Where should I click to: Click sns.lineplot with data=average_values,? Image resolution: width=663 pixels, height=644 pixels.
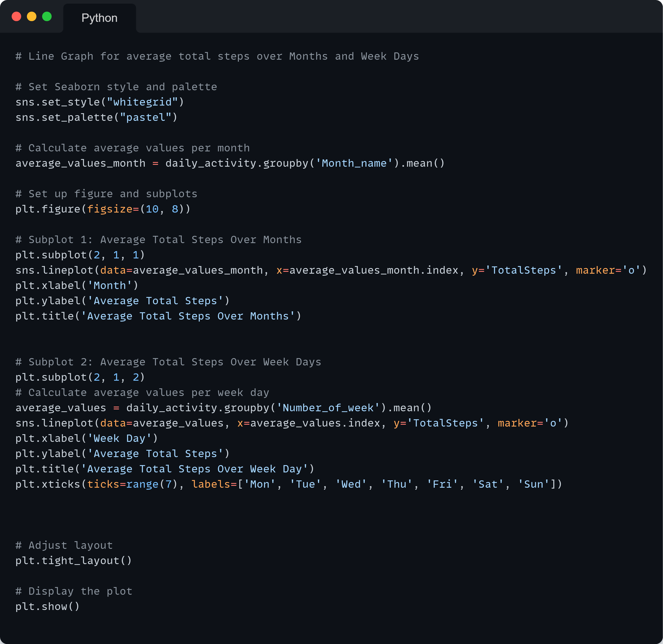[x=292, y=423]
